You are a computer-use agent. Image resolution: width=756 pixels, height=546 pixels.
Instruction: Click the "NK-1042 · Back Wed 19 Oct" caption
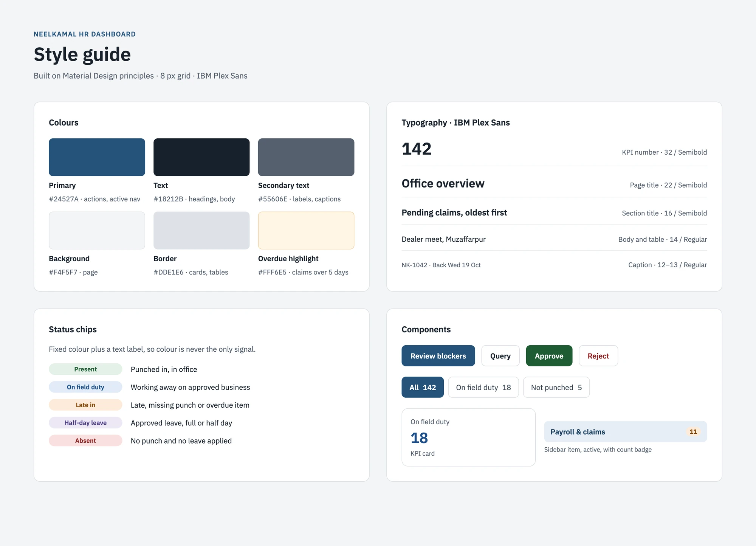[441, 265]
